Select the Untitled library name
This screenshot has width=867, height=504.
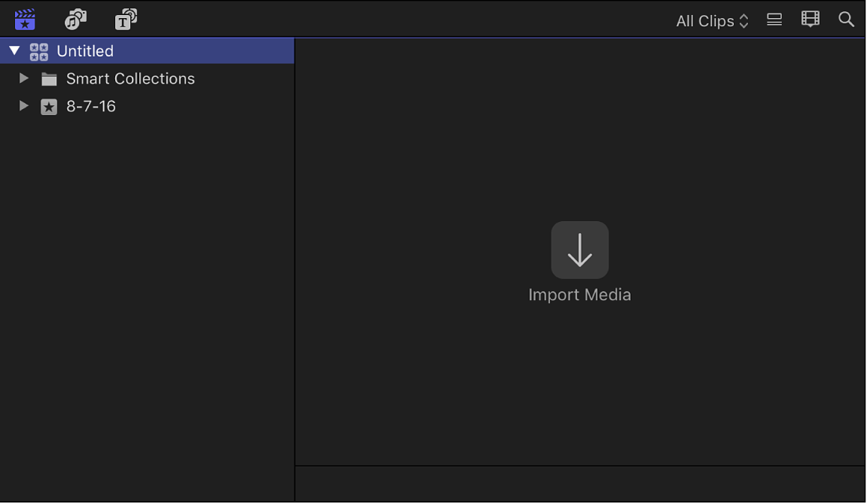[x=85, y=51]
